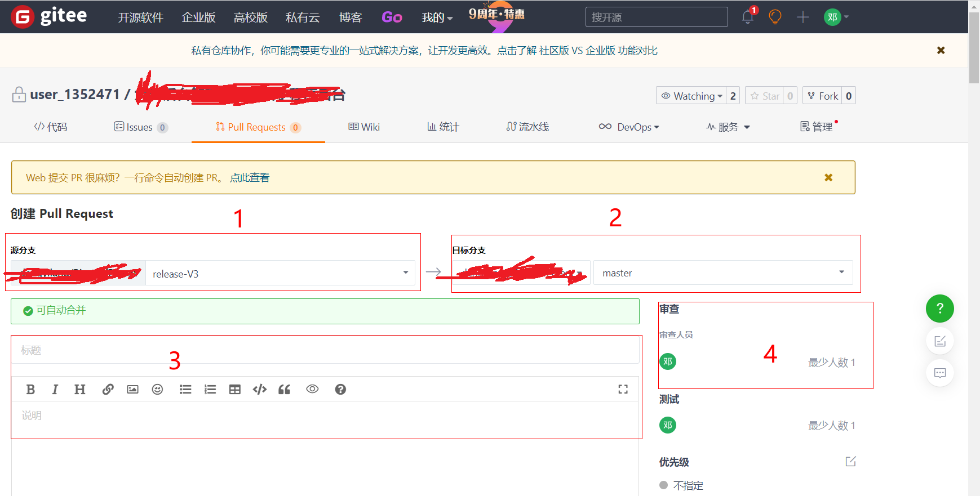Click the Watching count 2
The width and height of the screenshot is (980, 496).
(x=733, y=96)
